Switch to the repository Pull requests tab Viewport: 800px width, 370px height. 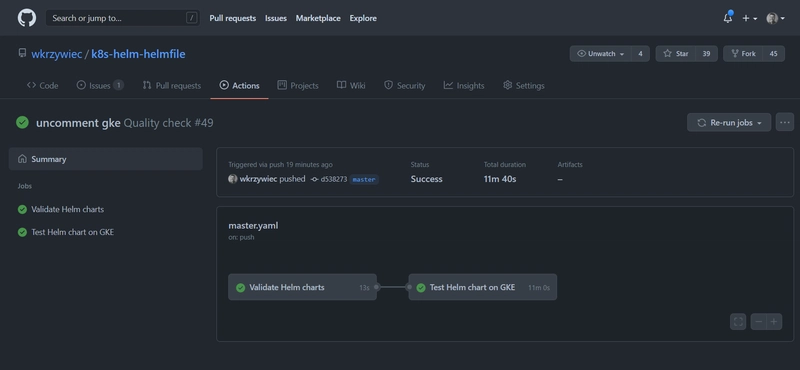click(172, 86)
